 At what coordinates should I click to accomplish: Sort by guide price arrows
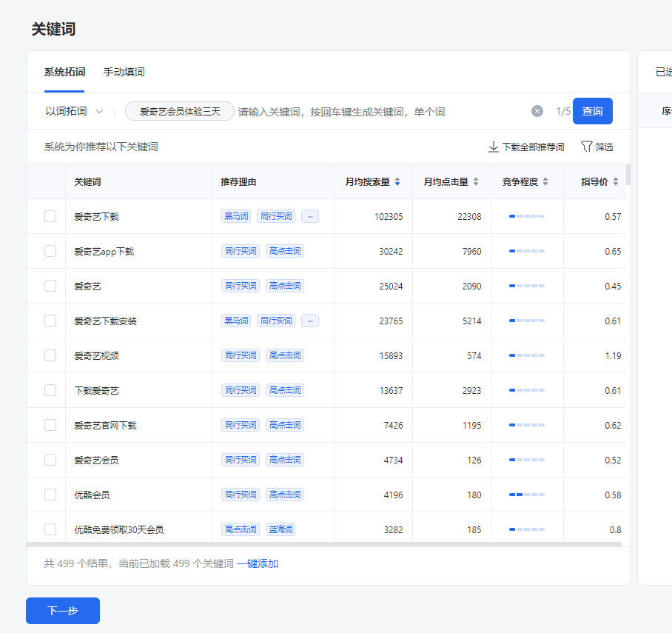click(x=616, y=182)
